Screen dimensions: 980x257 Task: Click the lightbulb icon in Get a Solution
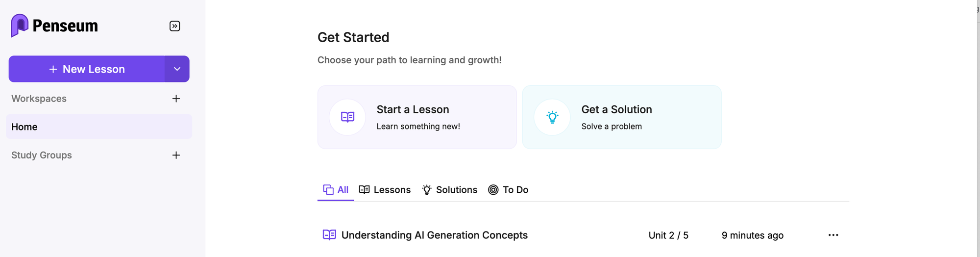(552, 117)
